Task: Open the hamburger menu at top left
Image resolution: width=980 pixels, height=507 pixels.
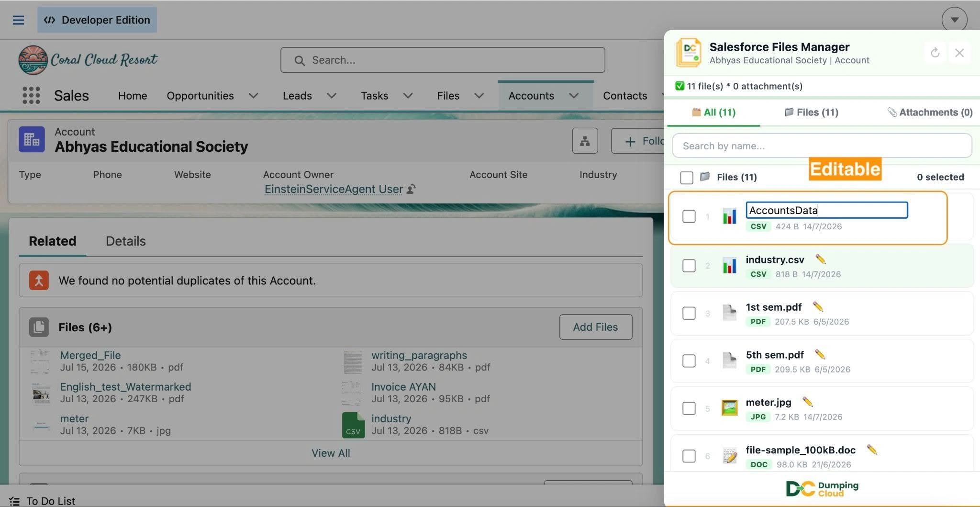Action: pos(18,20)
